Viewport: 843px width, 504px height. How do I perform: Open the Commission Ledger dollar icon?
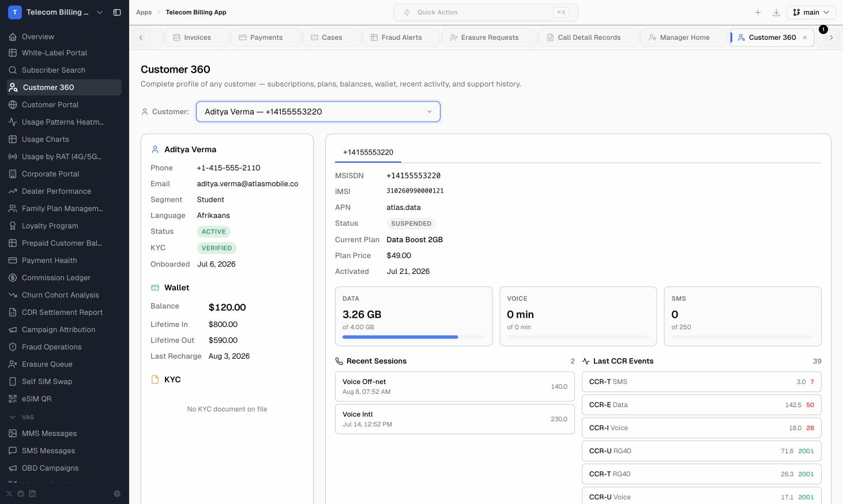click(x=13, y=278)
